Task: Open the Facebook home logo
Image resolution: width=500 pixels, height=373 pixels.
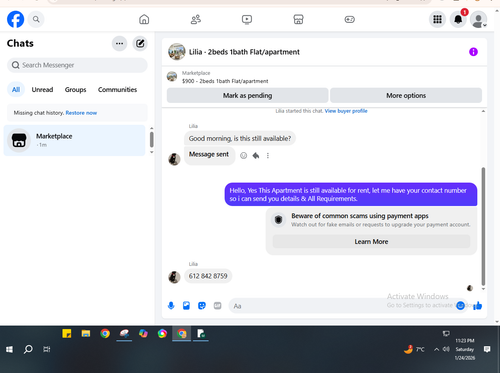Action: (x=15, y=19)
